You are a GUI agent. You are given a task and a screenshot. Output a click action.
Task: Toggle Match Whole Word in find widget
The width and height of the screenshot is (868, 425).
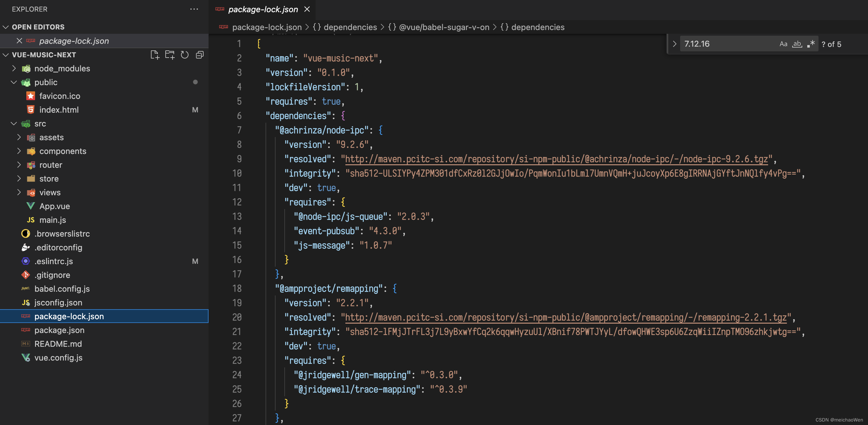pos(797,44)
